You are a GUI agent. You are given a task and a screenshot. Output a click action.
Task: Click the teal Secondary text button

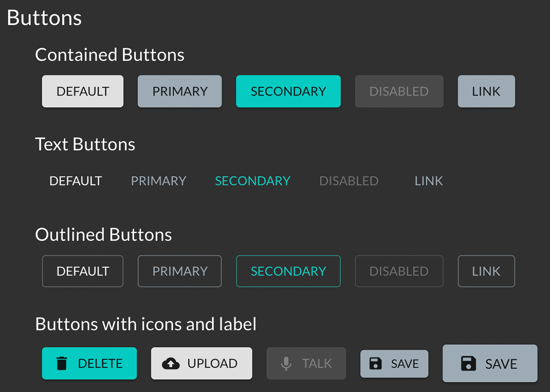pyautogui.click(x=253, y=181)
